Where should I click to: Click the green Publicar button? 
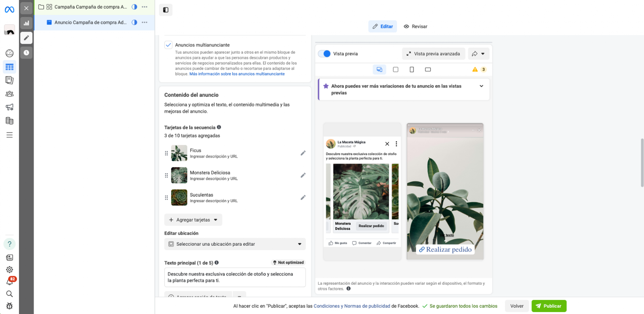(x=549, y=306)
